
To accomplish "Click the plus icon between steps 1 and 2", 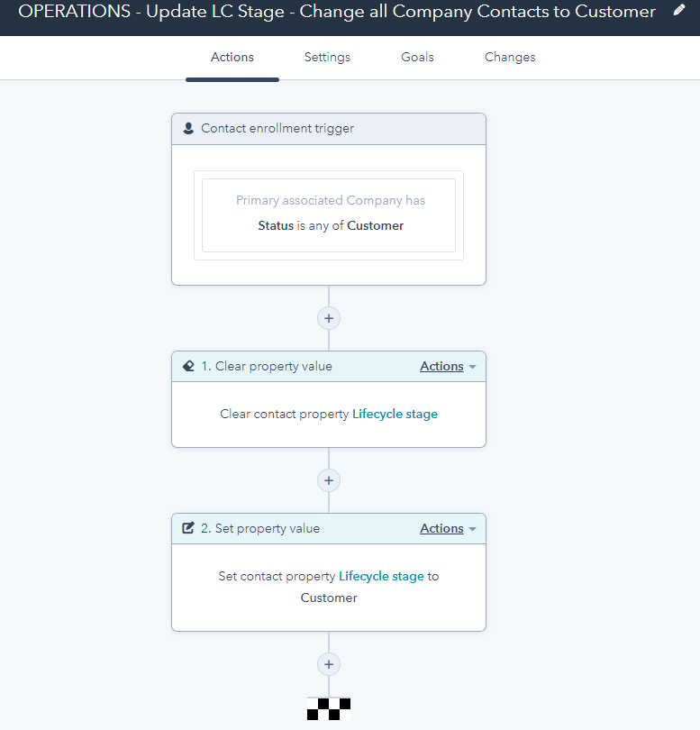I will (x=328, y=480).
